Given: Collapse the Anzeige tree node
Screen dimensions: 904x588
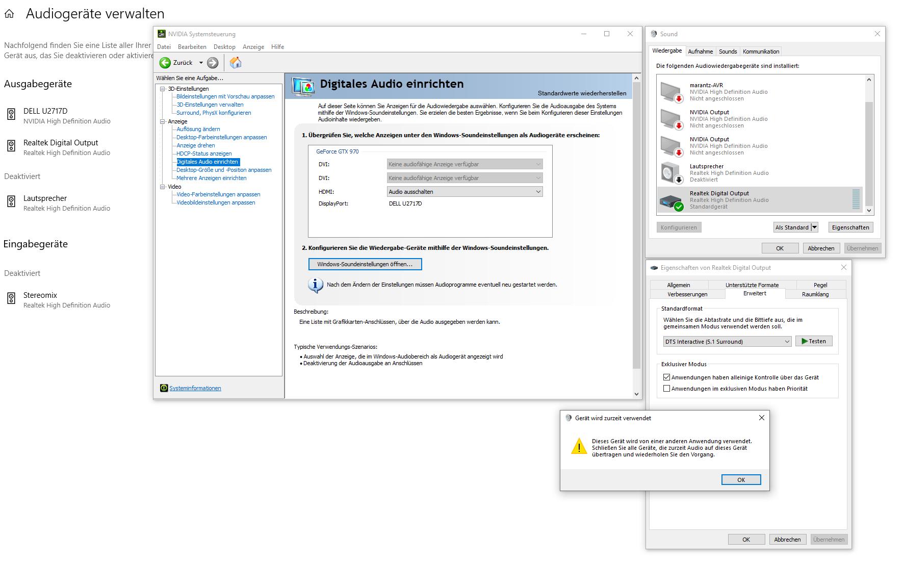Looking at the screenshot, I should click(x=163, y=121).
